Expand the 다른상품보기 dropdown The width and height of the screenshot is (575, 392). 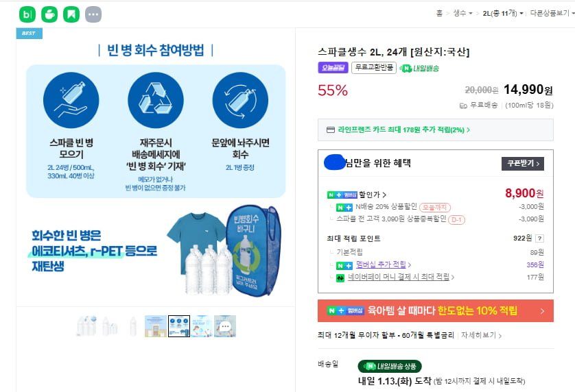pos(550,13)
